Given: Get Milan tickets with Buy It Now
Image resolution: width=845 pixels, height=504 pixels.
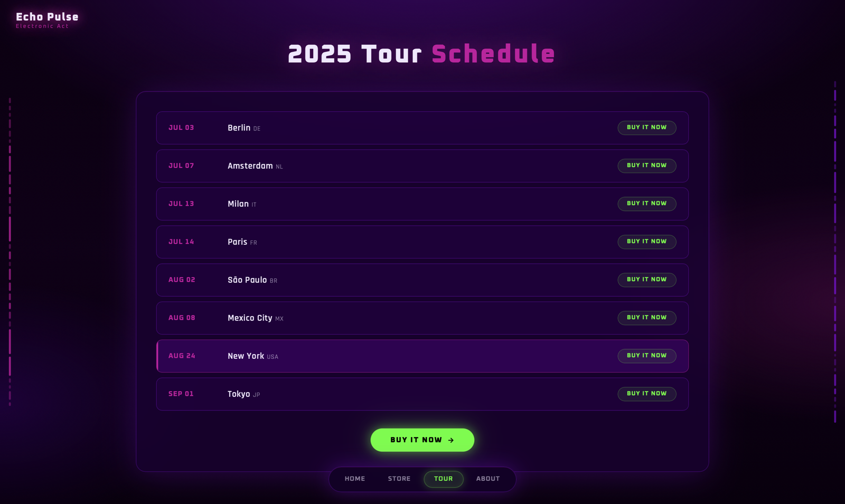Looking at the screenshot, I should [x=646, y=204].
